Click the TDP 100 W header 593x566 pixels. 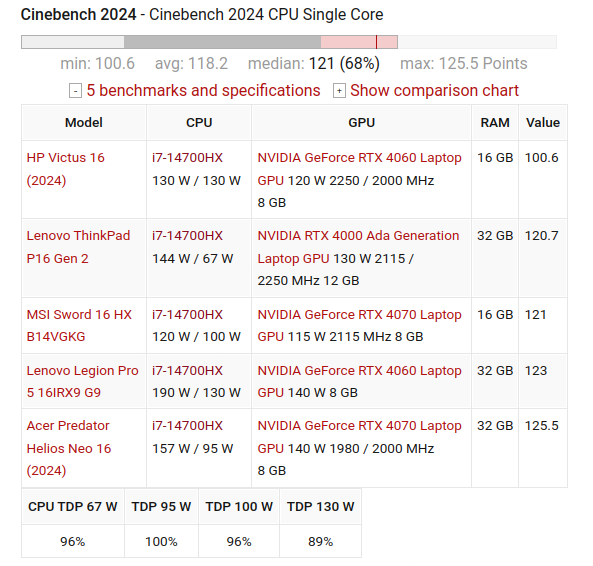click(x=239, y=507)
